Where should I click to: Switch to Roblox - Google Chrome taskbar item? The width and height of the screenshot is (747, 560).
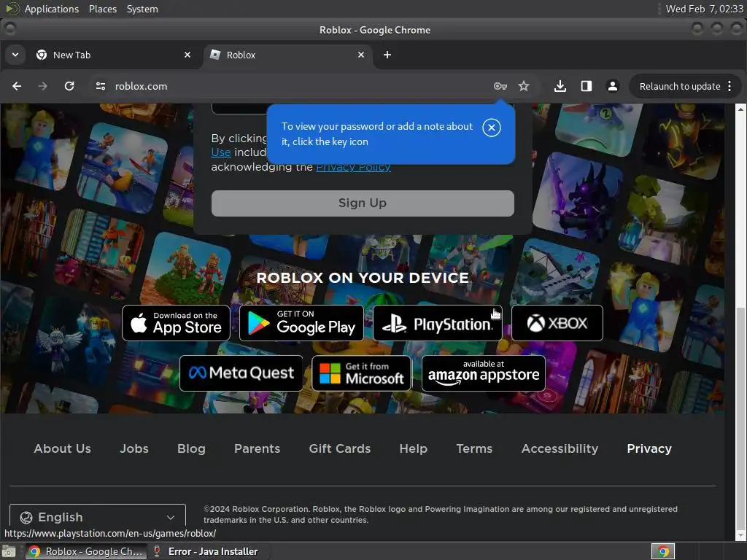click(x=86, y=551)
